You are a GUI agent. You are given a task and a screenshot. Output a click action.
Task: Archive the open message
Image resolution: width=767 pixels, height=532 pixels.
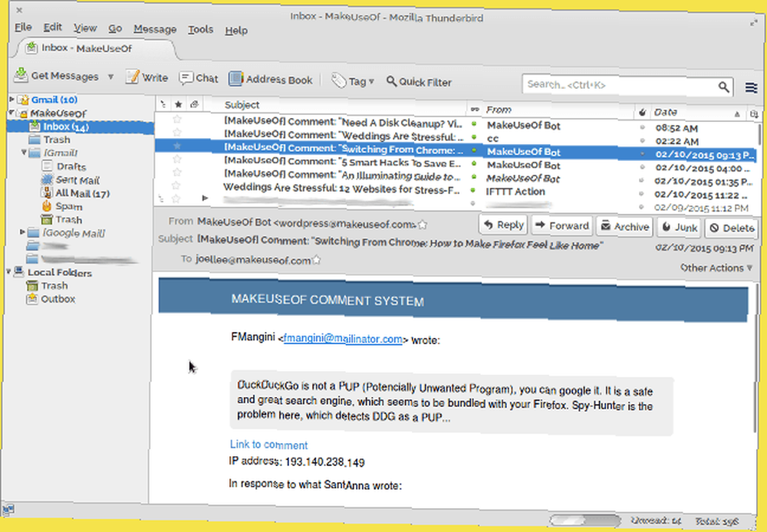pyautogui.click(x=624, y=226)
